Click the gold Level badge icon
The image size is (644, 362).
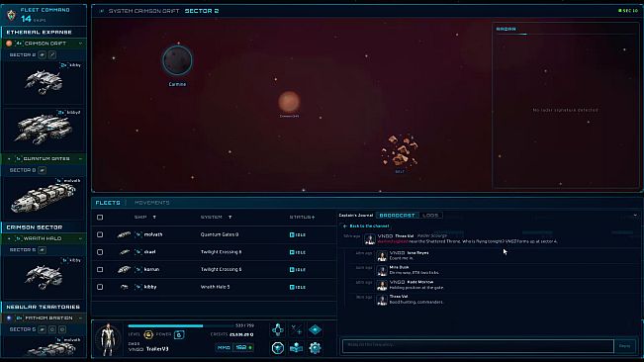[148, 334]
